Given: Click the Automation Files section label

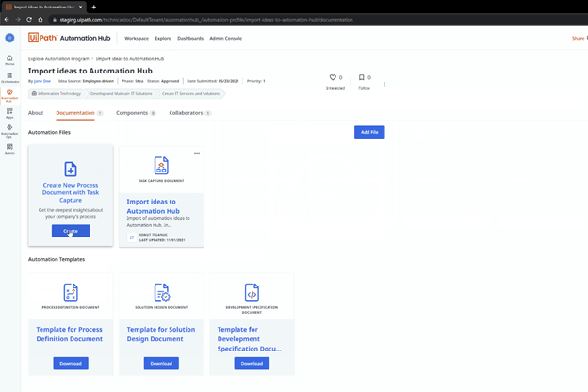Looking at the screenshot, I should coord(49,132).
